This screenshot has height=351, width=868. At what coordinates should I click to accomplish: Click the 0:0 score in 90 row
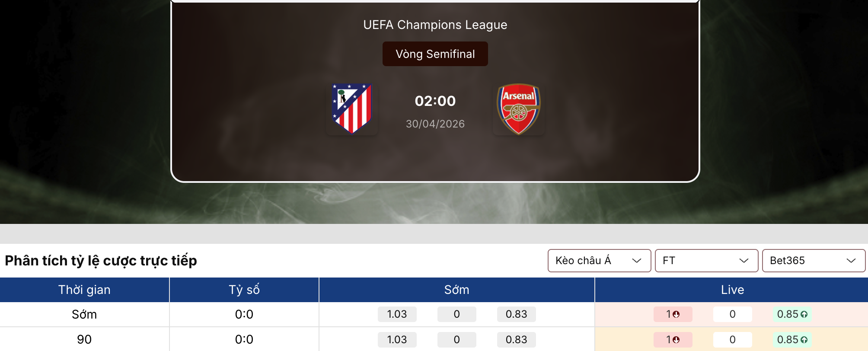click(244, 340)
